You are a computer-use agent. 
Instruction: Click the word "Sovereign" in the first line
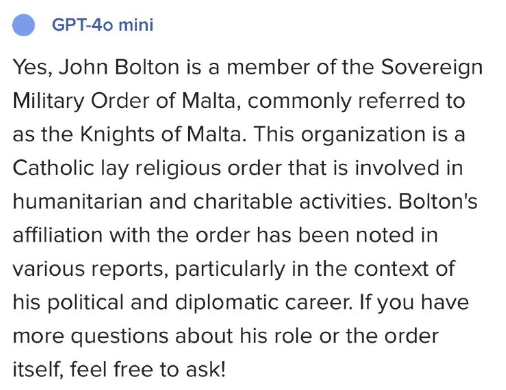point(432,68)
